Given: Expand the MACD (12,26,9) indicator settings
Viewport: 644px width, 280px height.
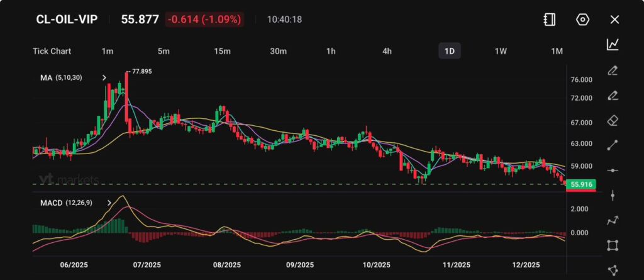Looking at the screenshot, I should (x=109, y=203).
